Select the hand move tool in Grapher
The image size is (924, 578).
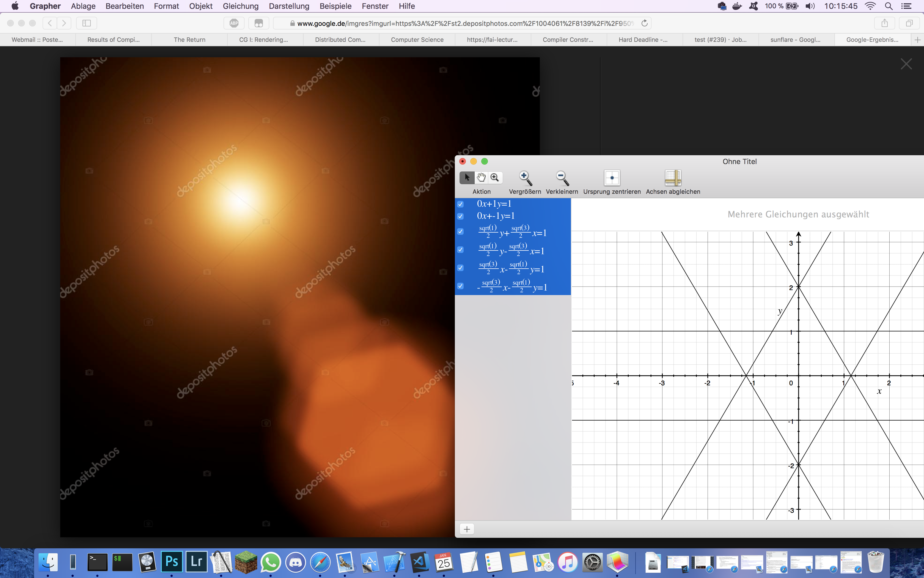[481, 177]
